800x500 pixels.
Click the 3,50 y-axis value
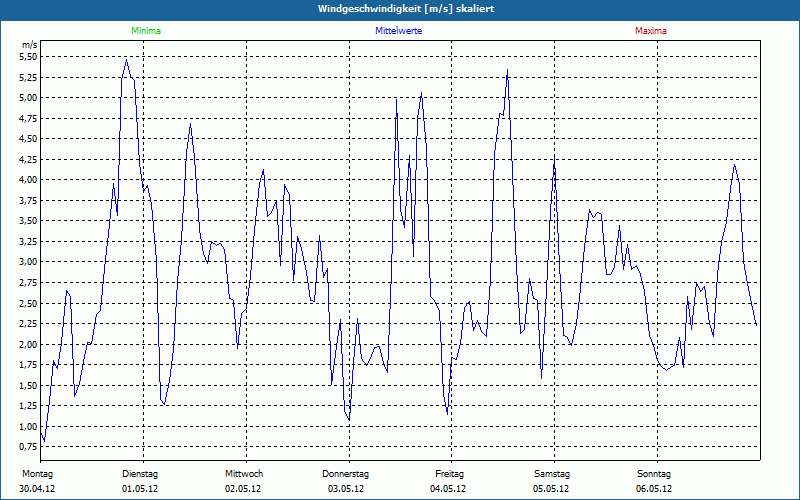28,221
